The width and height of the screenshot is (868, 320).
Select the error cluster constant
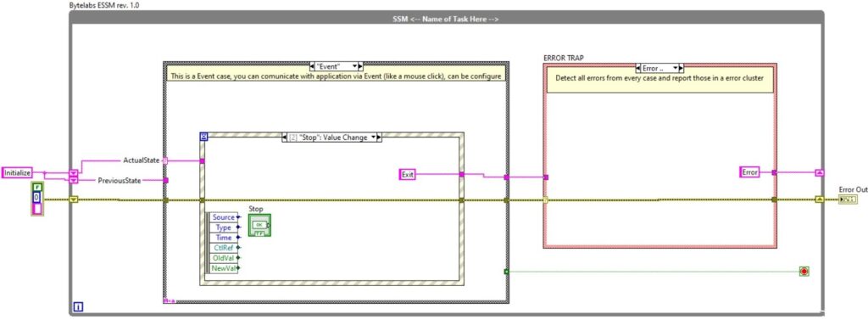37,199
